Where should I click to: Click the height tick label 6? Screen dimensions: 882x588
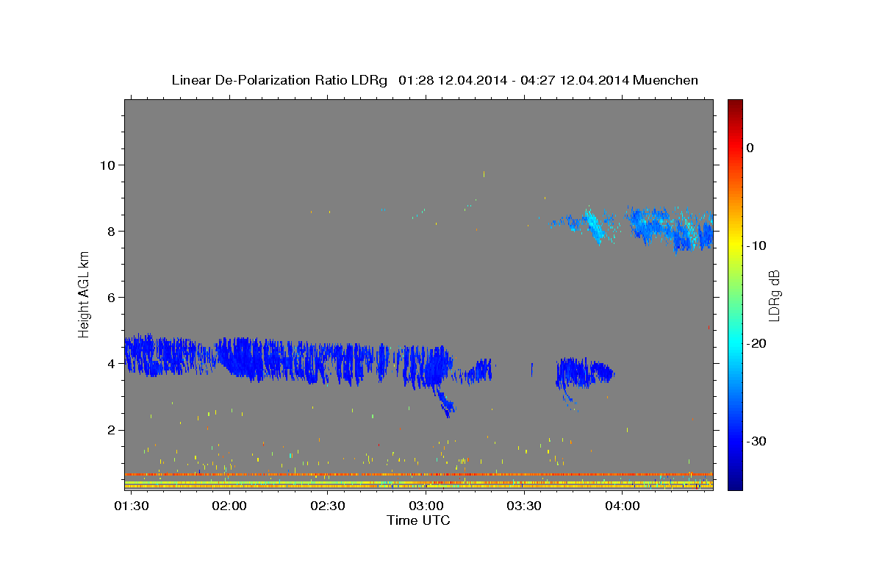(113, 297)
